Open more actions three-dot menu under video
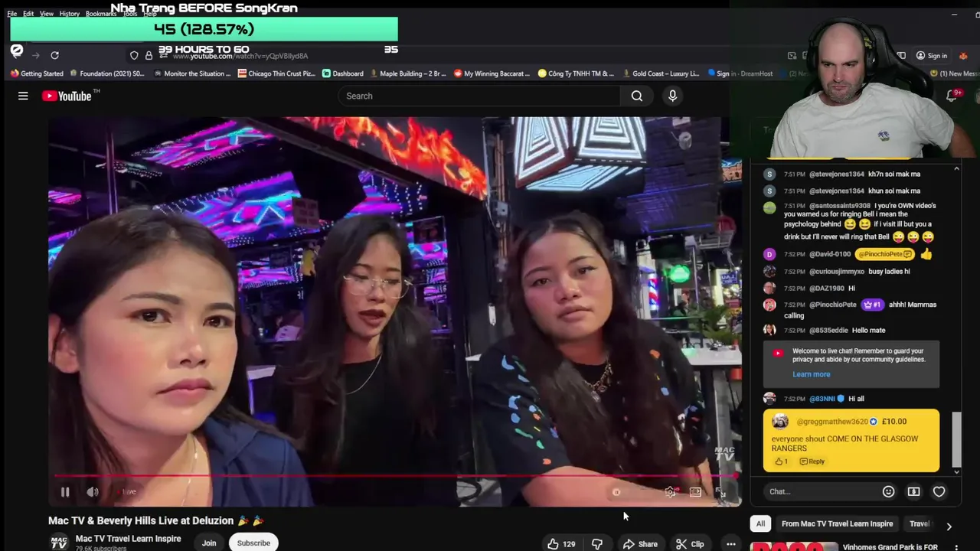The image size is (980, 551). 731,544
